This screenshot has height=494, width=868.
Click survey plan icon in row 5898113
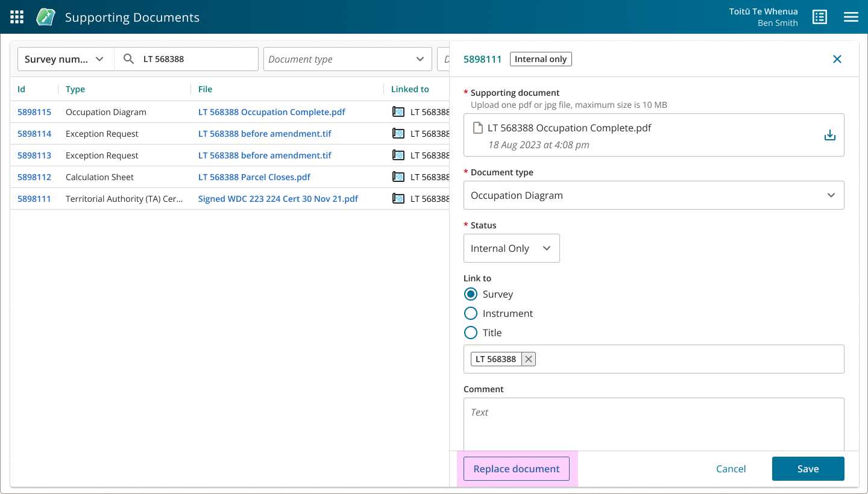point(398,155)
